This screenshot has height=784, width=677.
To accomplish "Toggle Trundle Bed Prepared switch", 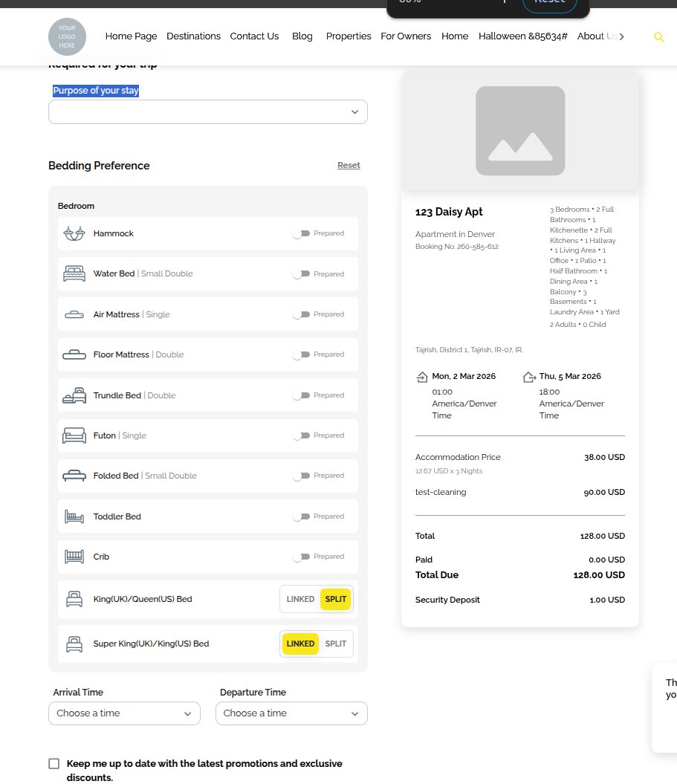I will [x=301, y=395].
